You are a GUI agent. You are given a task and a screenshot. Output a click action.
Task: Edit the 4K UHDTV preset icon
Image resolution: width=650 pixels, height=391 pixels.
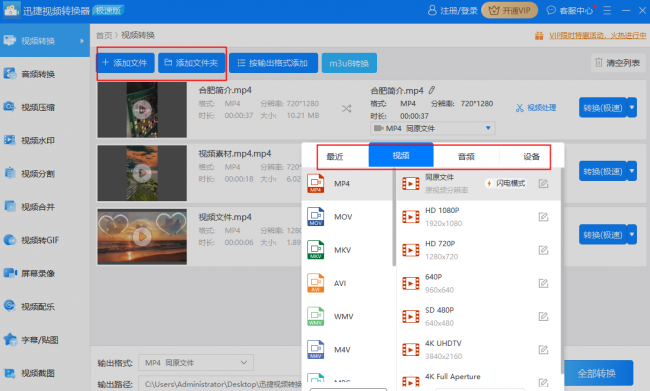543,350
